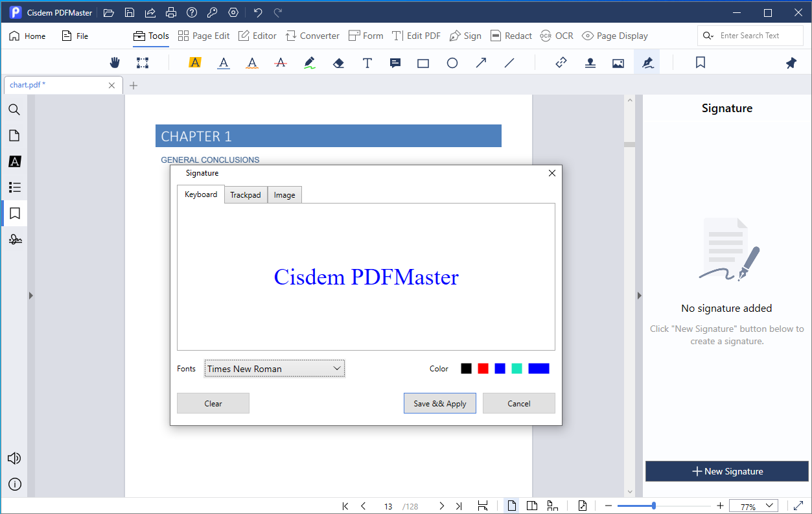Select the Keyboard tab
Viewport: 812px width, 514px height.
tap(201, 194)
